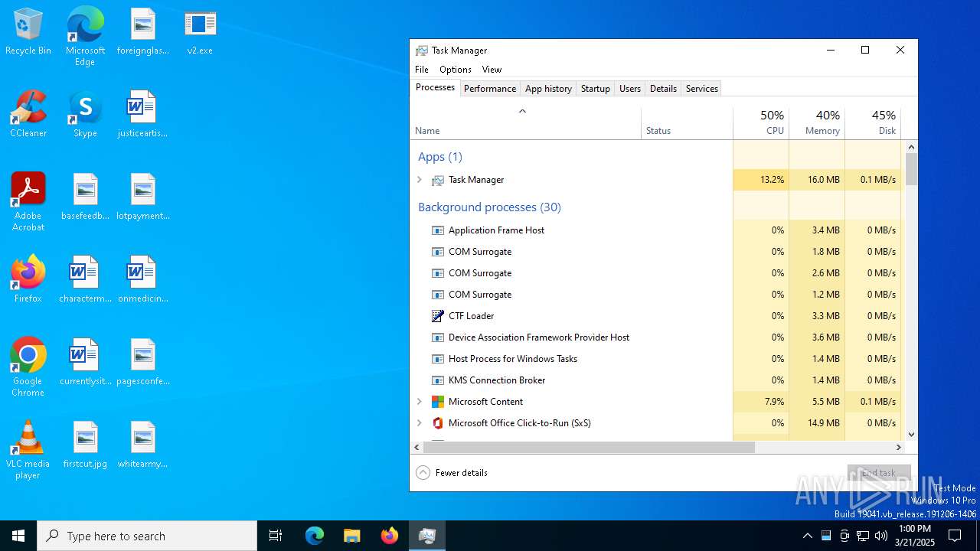980x551 pixels.
Task: Select the whitearmy image file icon
Action: click(142, 438)
